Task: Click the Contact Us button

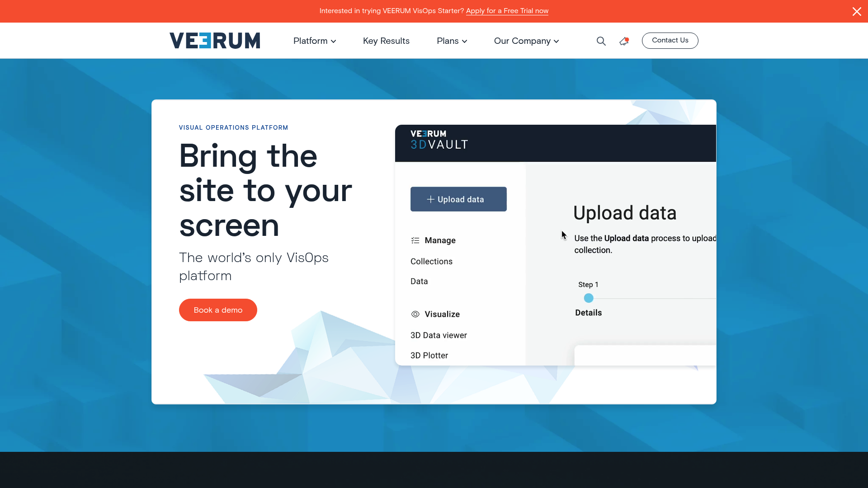Action: tap(670, 41)
